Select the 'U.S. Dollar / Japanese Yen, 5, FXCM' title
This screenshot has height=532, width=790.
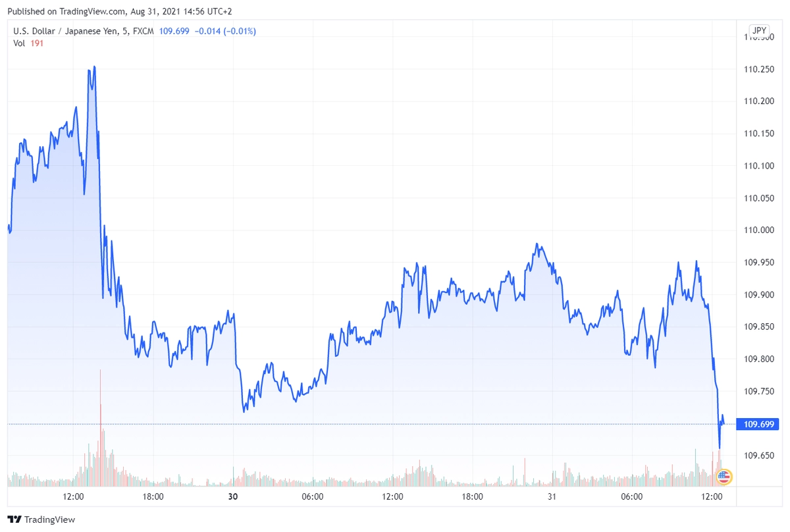pos(84,31)
